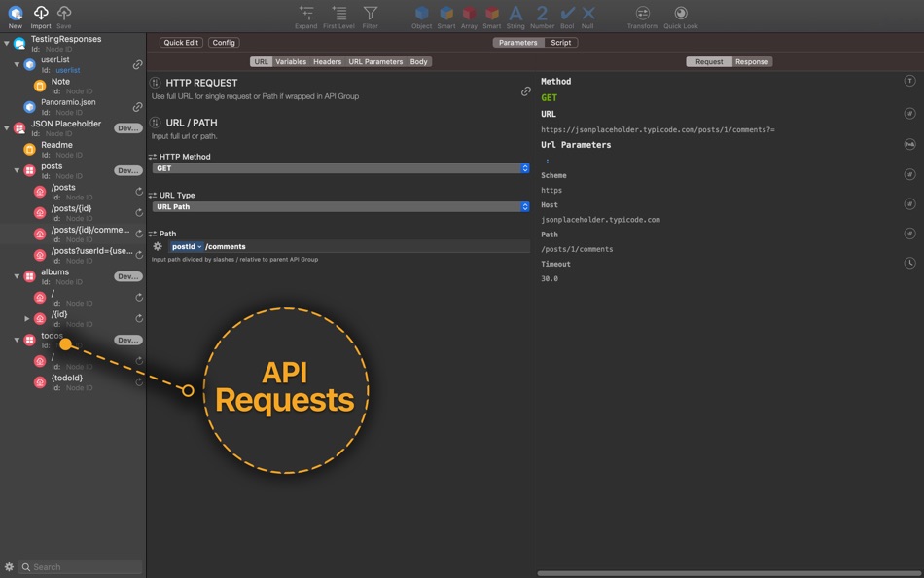924x578 pixels.
Task: Switch to the Script segment
Action: pos(561,43)
